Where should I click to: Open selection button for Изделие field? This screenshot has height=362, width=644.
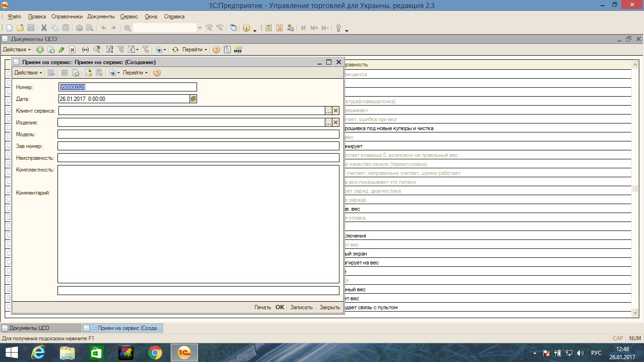click(x=329, y=123)
